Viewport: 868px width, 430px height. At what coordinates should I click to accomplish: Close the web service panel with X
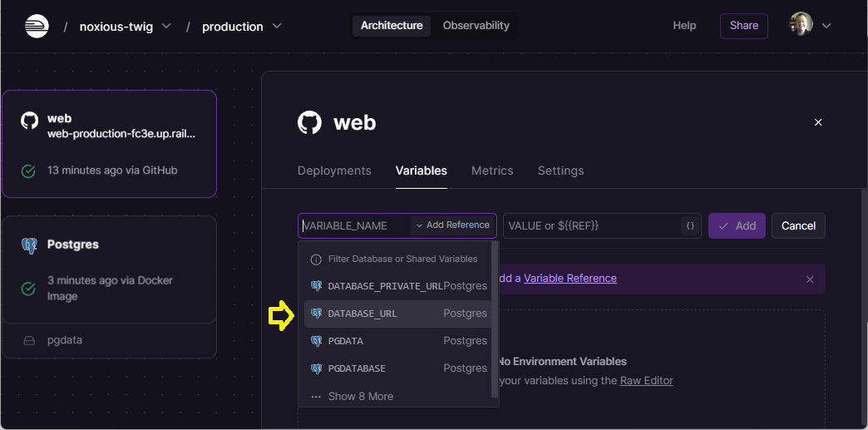pyautogui.click(x=818, y=122)
